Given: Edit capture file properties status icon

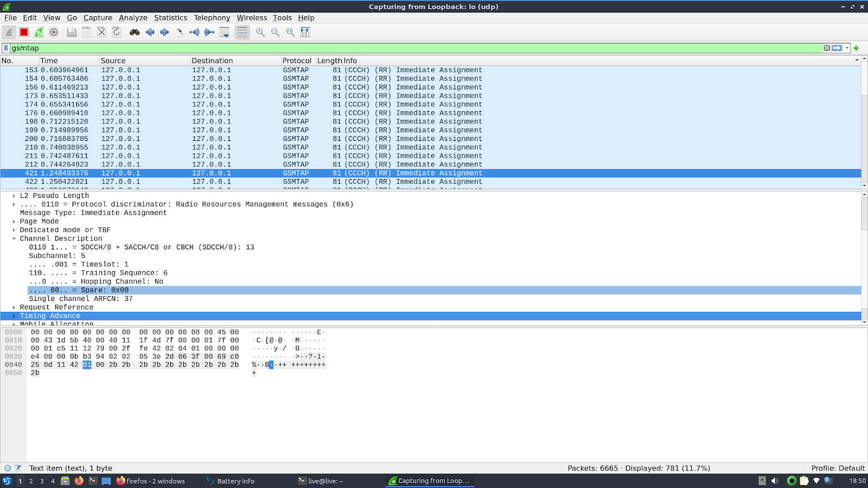Looking at the screenshot, I should (x=18, y=468).
